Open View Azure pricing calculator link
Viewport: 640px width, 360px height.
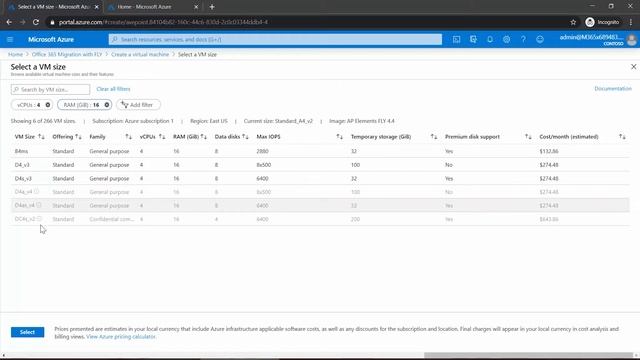point(121,337)
